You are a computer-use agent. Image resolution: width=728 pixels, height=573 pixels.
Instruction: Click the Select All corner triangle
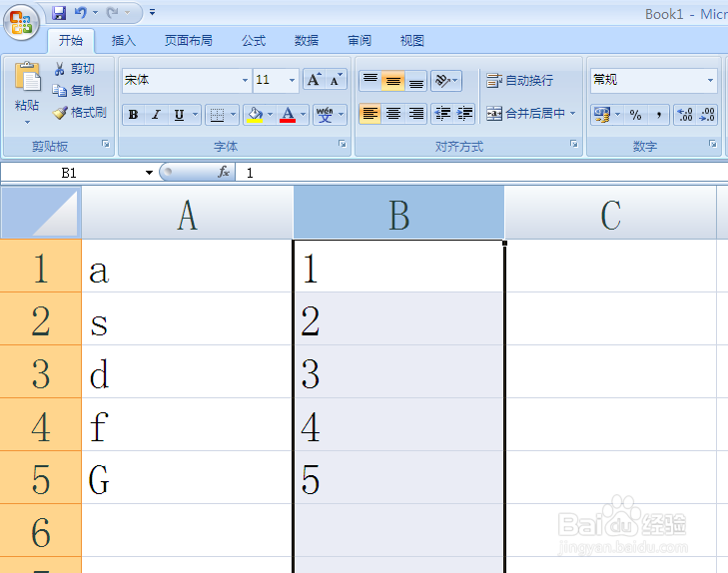click(x=41, y=213)
